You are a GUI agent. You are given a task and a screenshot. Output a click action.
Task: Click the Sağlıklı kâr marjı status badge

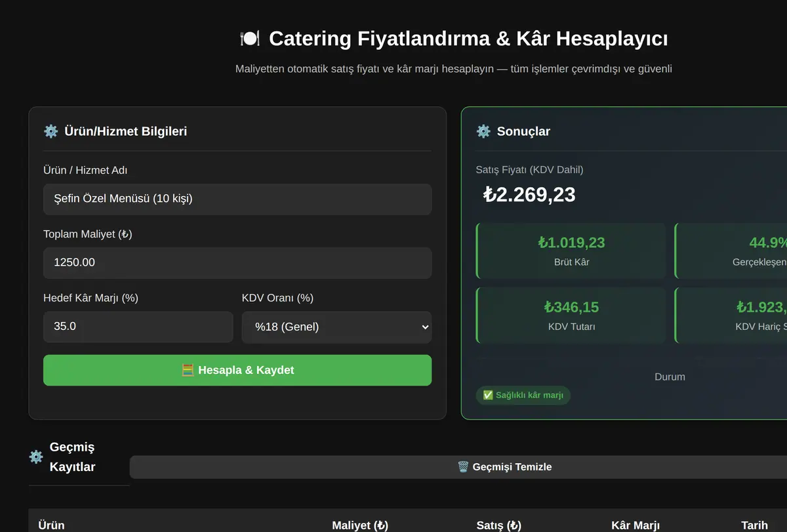[523, 395]
